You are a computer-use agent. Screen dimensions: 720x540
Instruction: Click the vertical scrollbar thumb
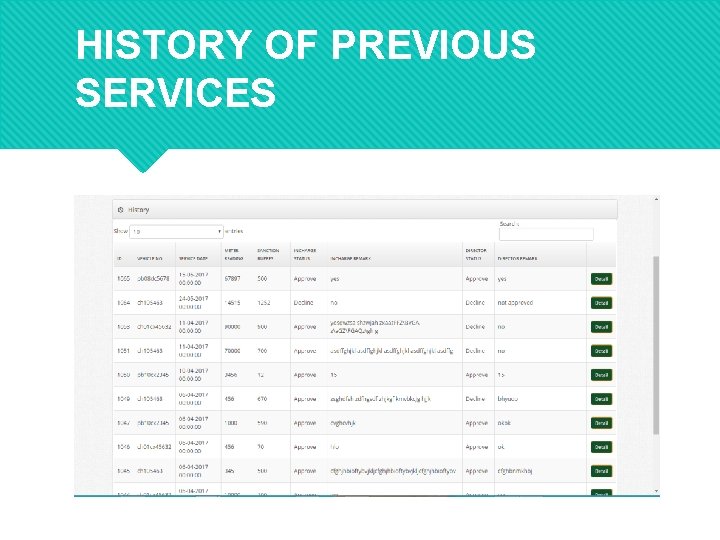656,345
